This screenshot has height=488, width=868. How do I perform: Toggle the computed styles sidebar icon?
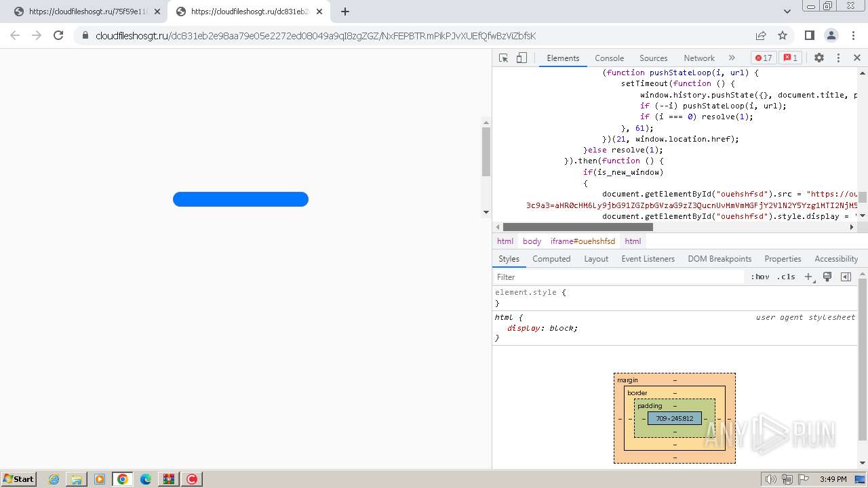pyautogui.click(x=846, y=277)
